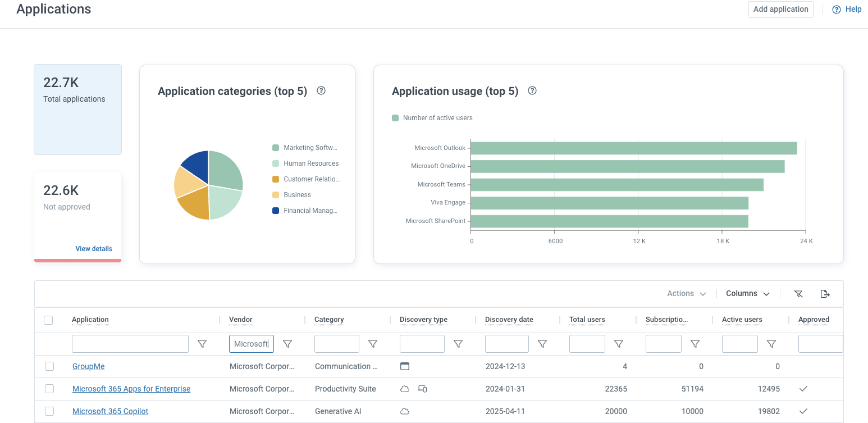
Task: Click Human Resources legend color swatch
Action: click(275, 163)
